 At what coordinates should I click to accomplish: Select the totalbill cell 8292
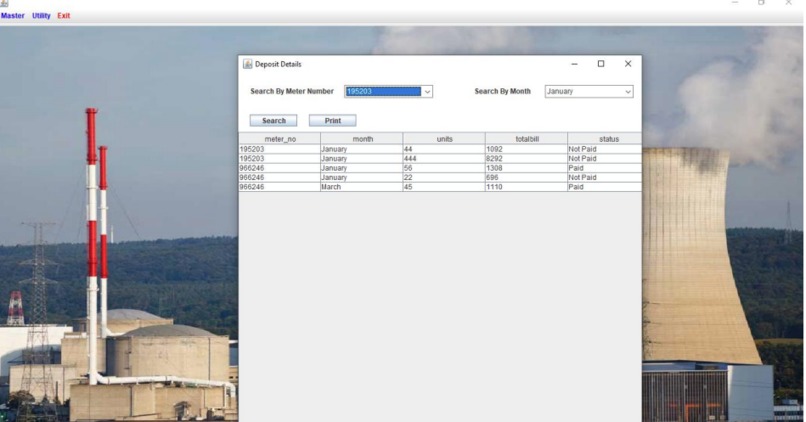[x=526, y=159]
